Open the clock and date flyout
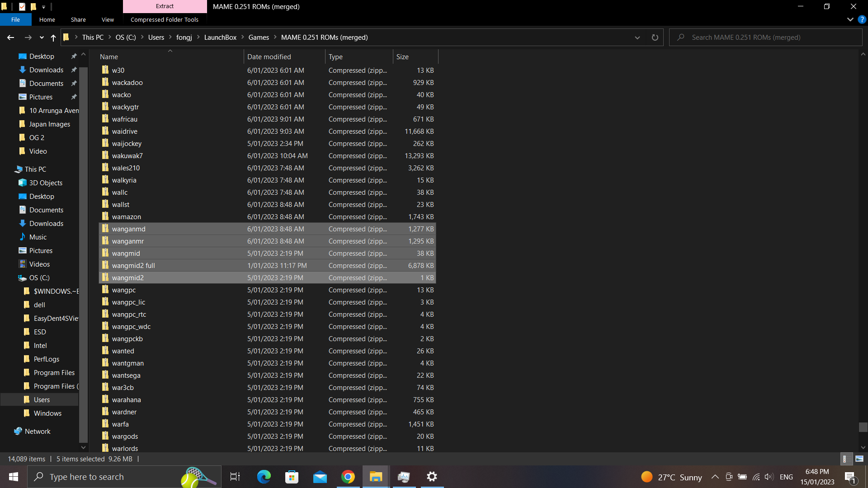Image resolution: width=868 pixels, height=488 pixels. [x=817, y=477]
